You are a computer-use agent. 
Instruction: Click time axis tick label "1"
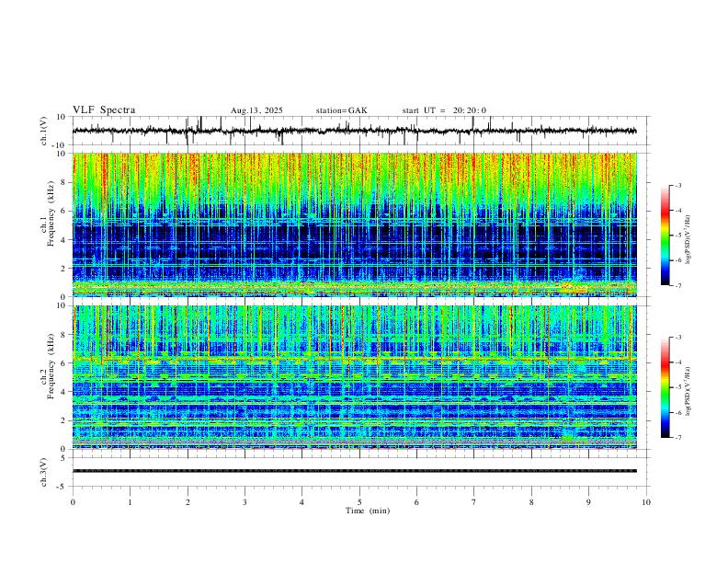pos(130,502)
